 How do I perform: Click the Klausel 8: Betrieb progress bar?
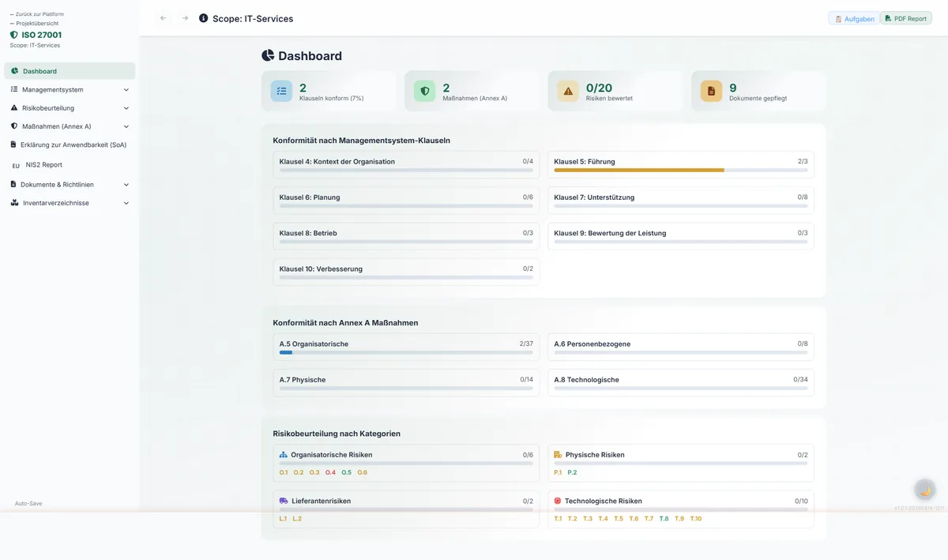pos(406,242)
